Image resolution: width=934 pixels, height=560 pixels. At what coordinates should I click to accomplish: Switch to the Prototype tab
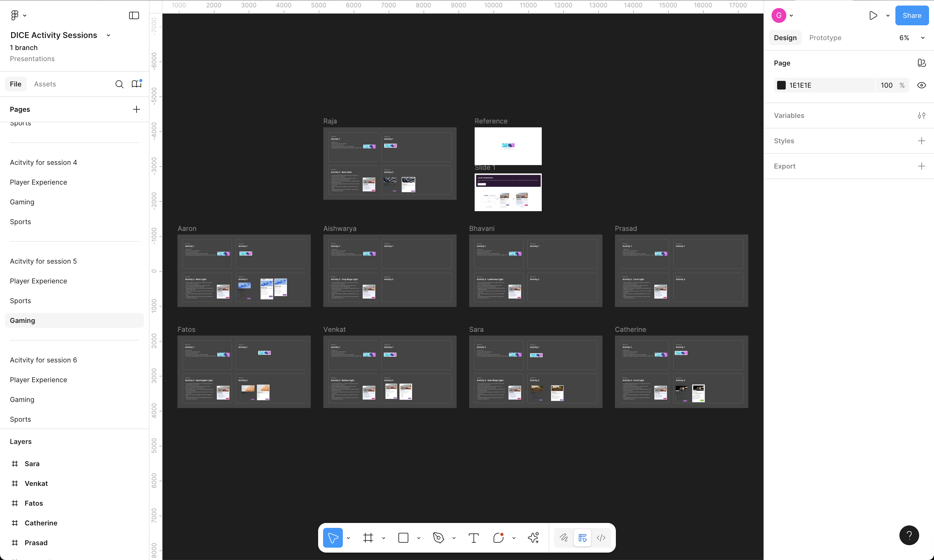pos(825,38)
